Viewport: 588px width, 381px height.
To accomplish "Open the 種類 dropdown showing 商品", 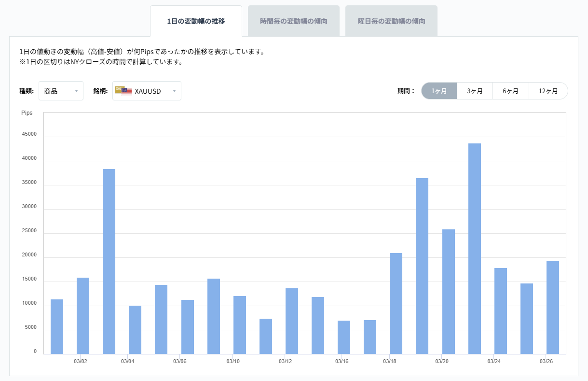I will [61, 90].
